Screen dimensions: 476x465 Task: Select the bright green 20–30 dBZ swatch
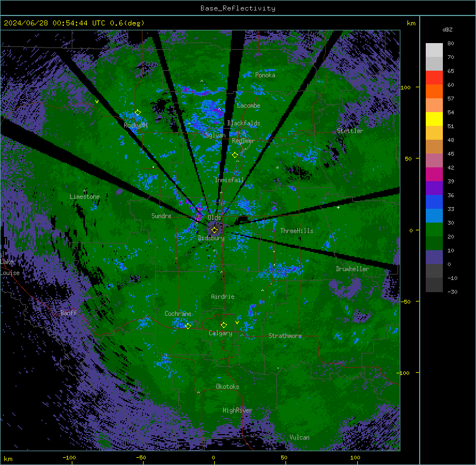click(x=434, y=230)
